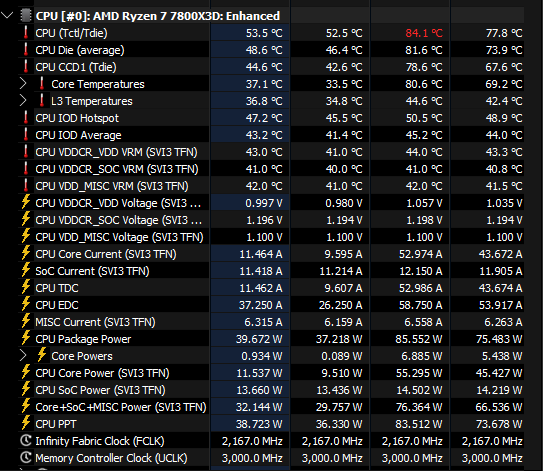The height and width of the screenshot is (471, 543).
Task: Click the 66.536 W average Core+SoC+MISC power
Action: coord(499,407)
